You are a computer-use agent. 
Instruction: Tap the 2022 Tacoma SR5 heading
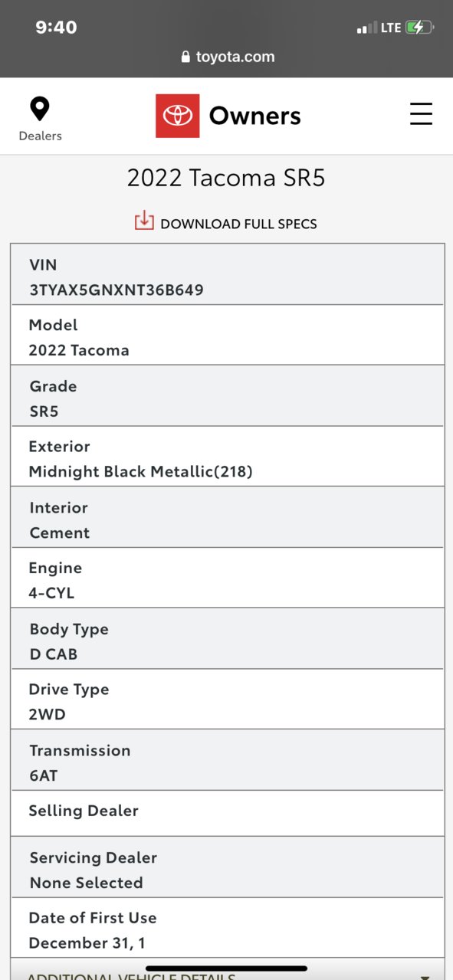[x=226, y=178]
